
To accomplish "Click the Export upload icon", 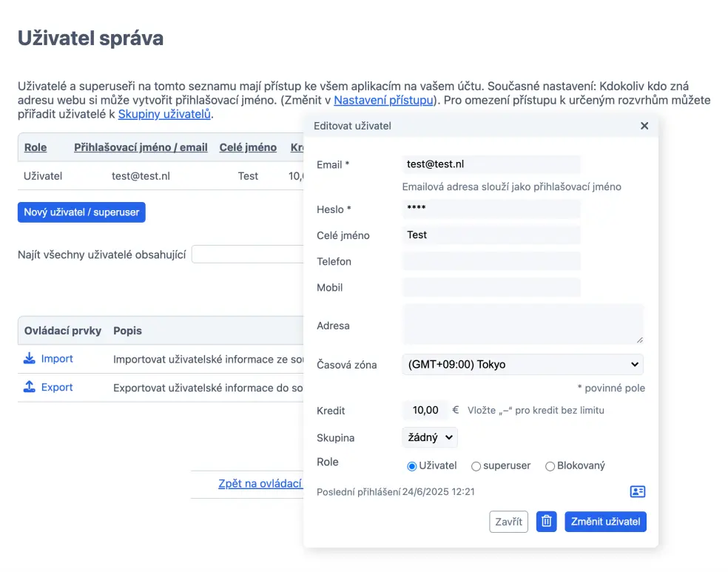I will click(x=30, y=387).
